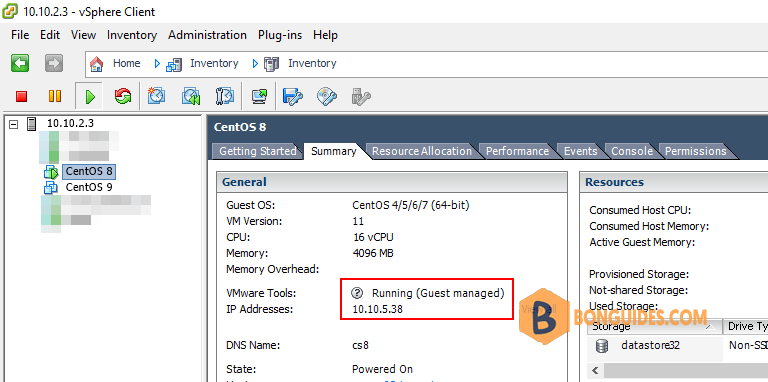
Task: Open the Inventory menu
Action: pyautogui.click(x=132, y=35)
